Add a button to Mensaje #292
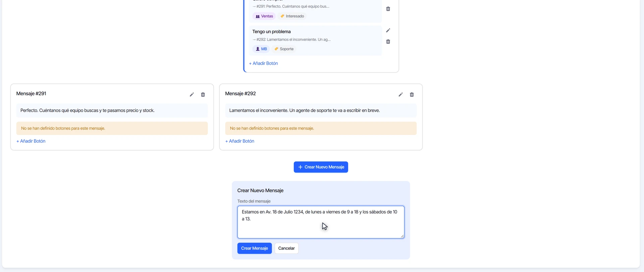The width and height of the screenshot is (644, 272). click(x=240, y=141)
